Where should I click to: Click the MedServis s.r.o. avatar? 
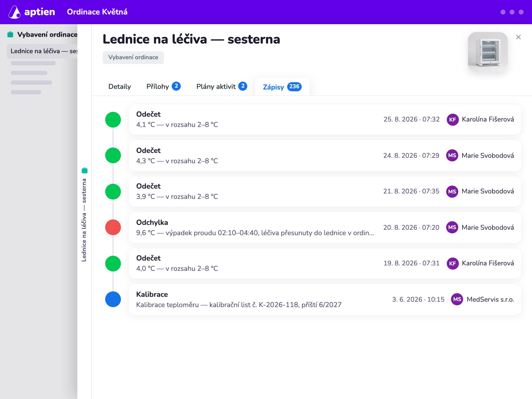457,299
